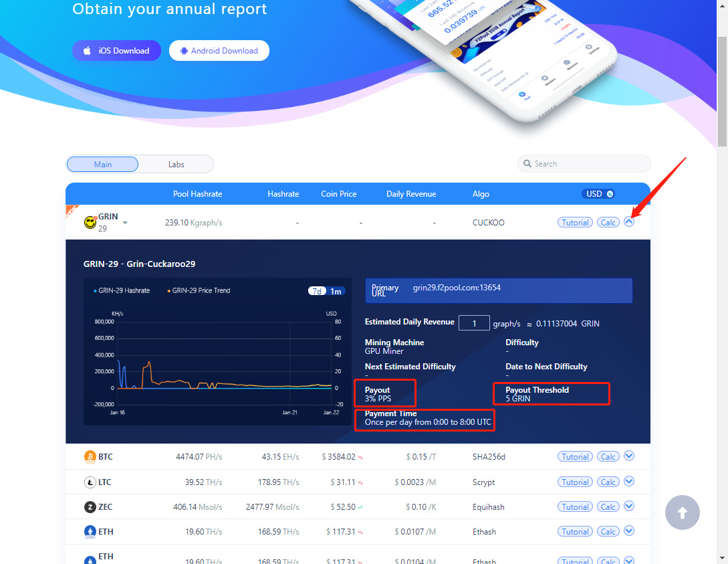This screenshot has width=728, height=564.
Task: Click the $ 0.15 /T daily revenue value
Action: (x=420, y=457)
